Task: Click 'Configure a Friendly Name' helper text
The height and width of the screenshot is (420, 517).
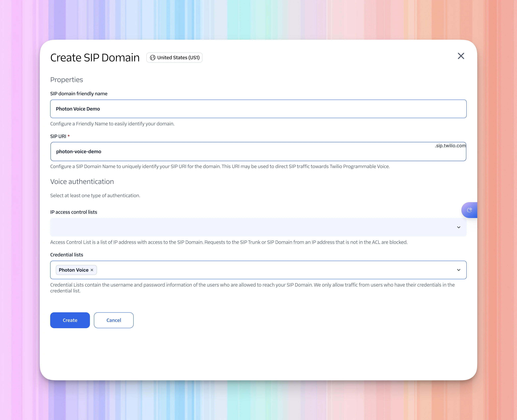Action: point(112,124)
